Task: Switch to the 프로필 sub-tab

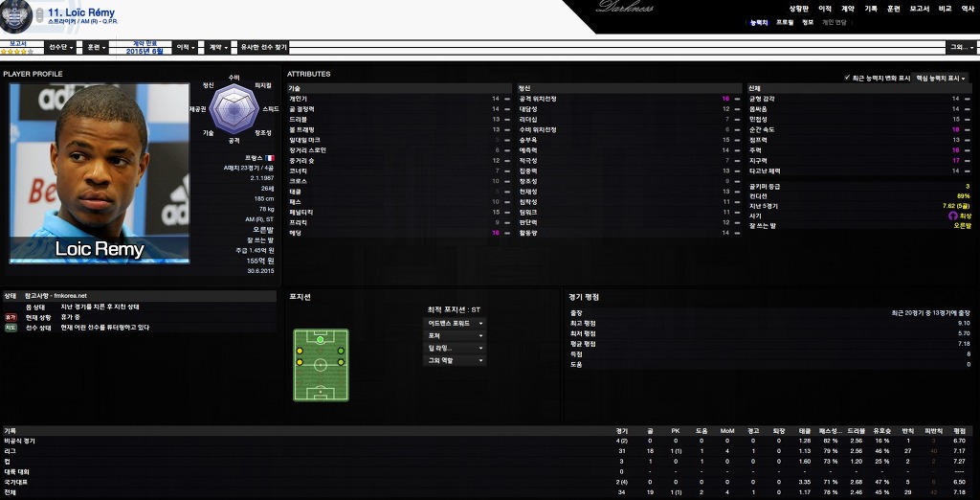Action: tap(785, 23)
